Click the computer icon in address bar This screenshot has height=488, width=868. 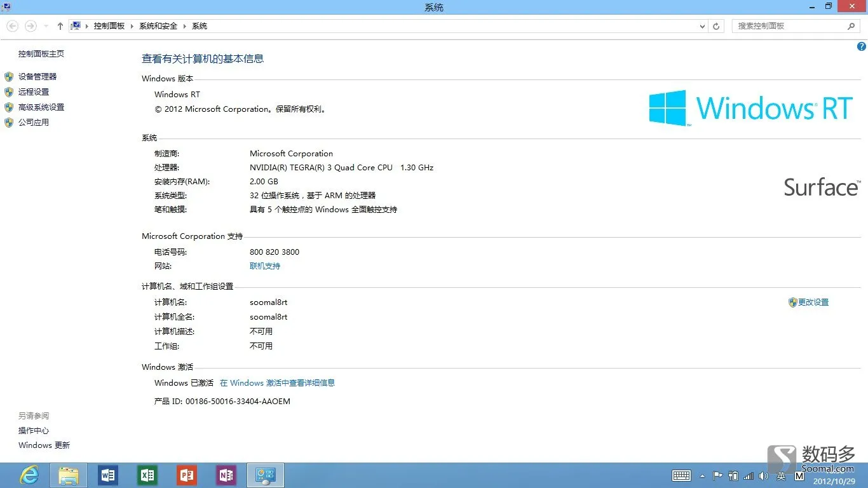tap(76, 26)
